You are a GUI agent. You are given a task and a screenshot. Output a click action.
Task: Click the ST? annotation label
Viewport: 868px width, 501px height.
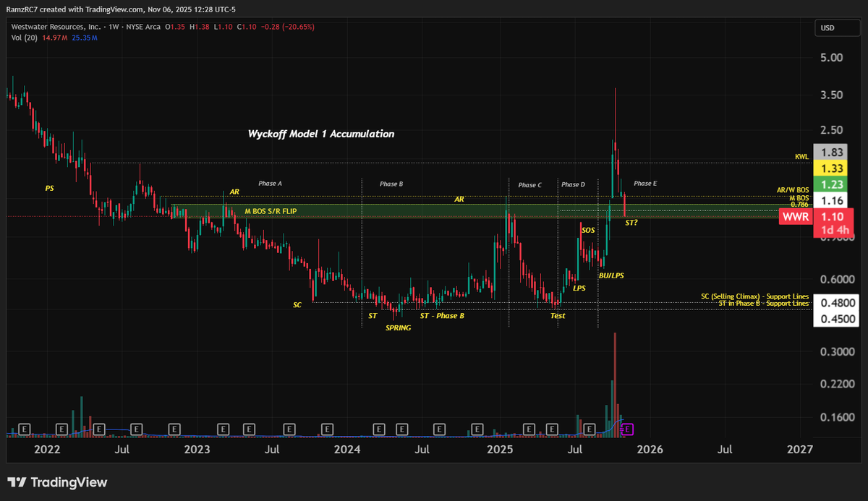pos(631,223)
